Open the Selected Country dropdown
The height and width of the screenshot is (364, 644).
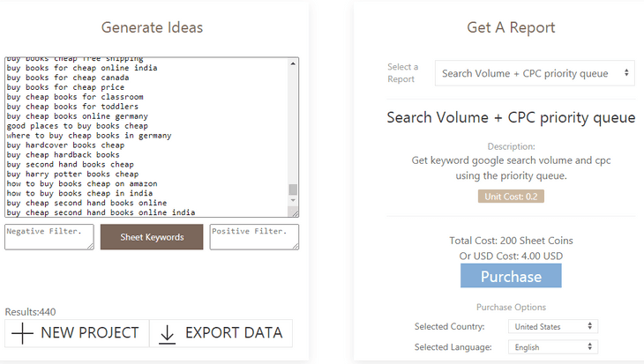(553, 327)
